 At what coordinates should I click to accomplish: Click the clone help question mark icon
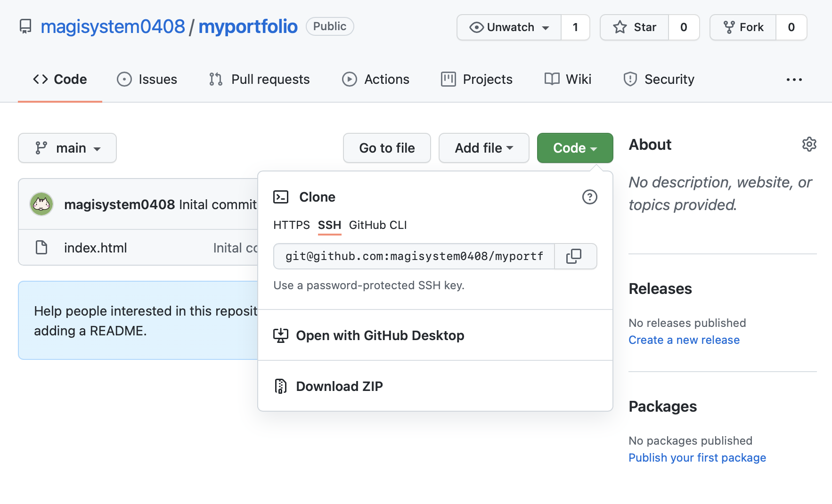[x=589, y=197]
